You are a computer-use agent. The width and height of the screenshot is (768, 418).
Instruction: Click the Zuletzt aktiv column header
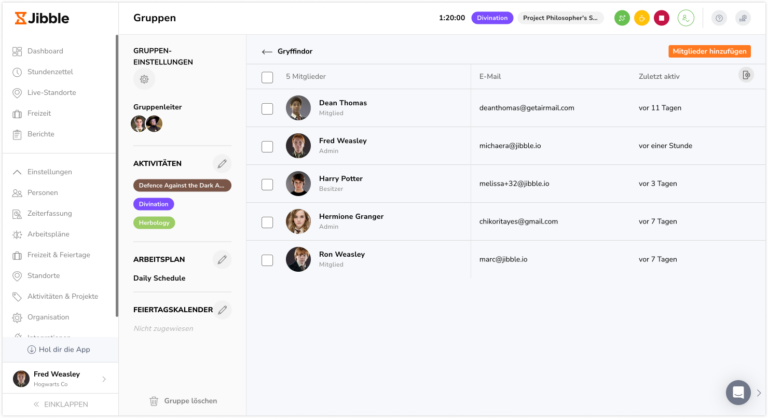(659, 76)
